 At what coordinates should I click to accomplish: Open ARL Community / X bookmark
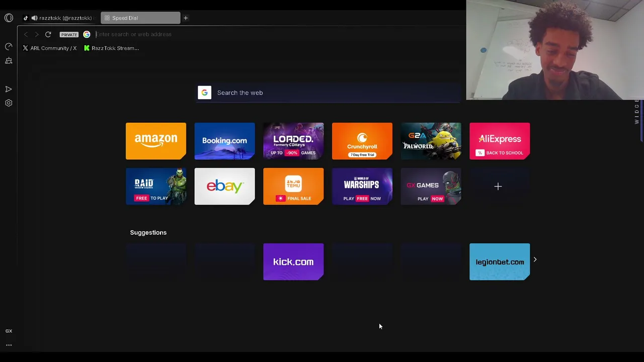(49, 48)
